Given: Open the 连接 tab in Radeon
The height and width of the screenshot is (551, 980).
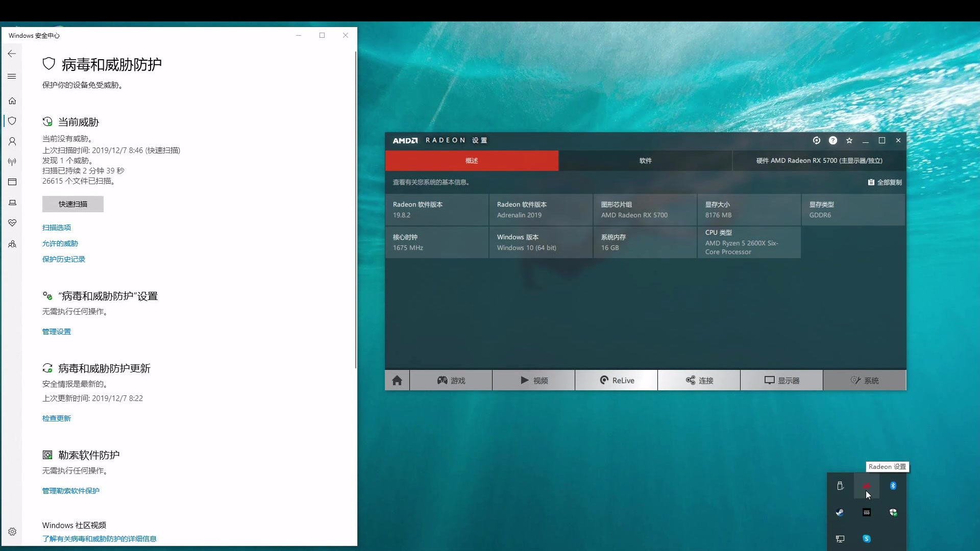Looking at the screenshot, I should click(699, 381).
